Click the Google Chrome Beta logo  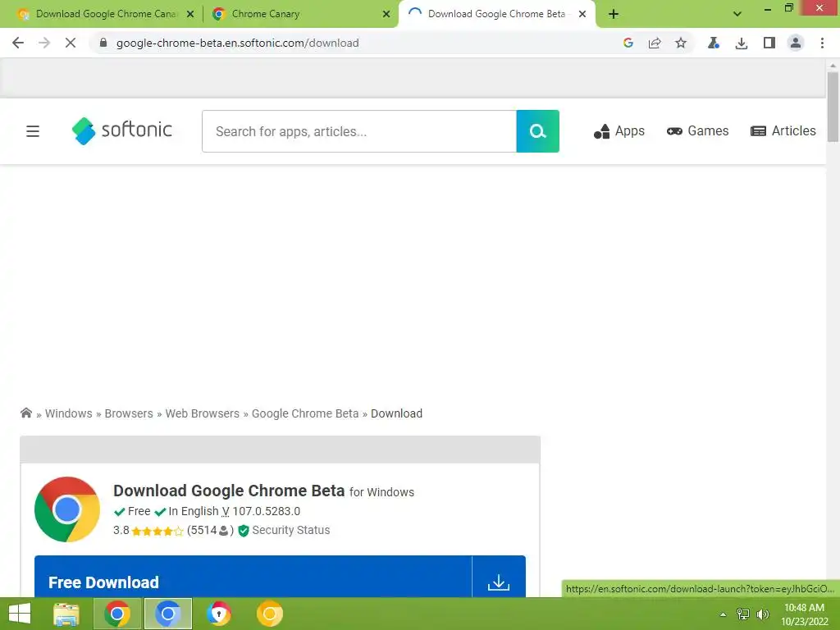(x=67, y=509)
